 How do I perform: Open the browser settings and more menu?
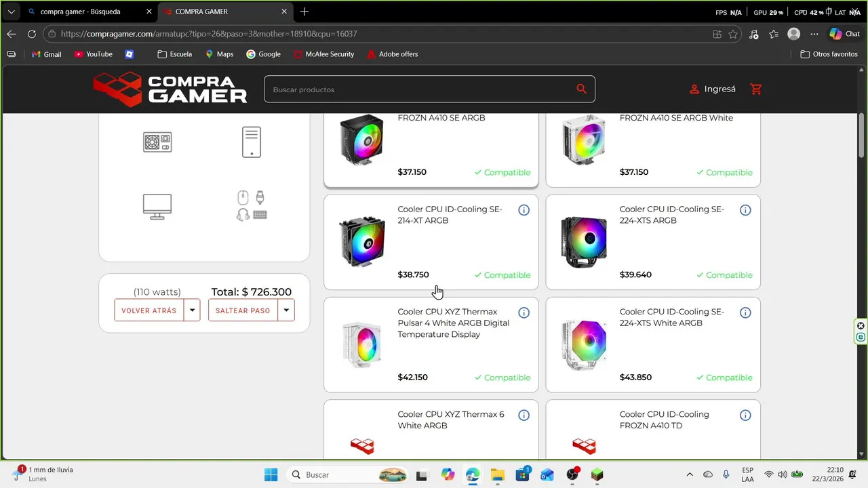(814, 34)
